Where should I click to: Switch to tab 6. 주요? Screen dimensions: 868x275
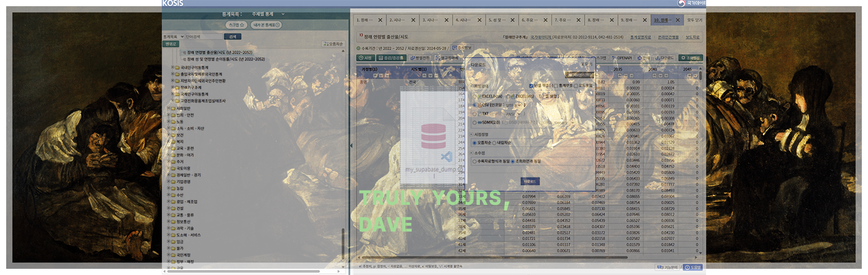pyautogui.click(x=535, y=20)
